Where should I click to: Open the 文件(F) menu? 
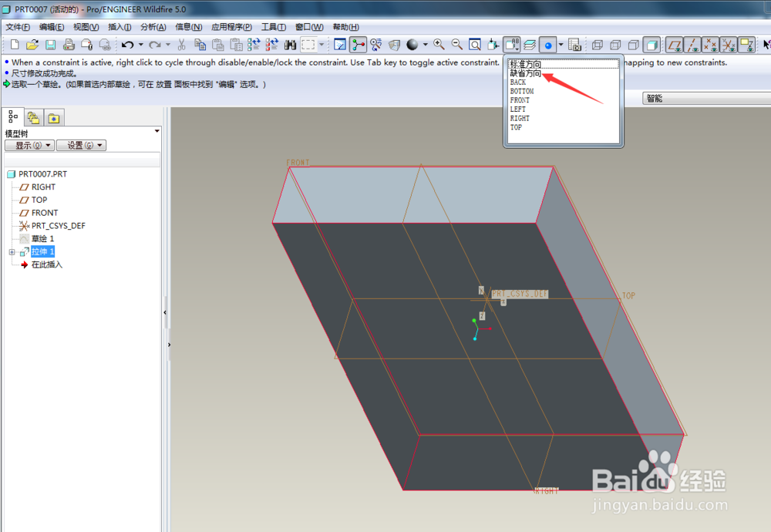pos(18,27)
